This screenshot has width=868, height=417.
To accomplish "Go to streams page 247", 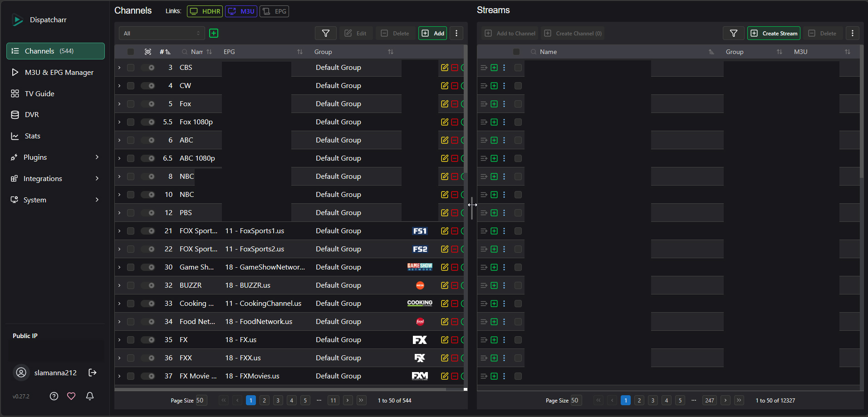I will 710,400.
